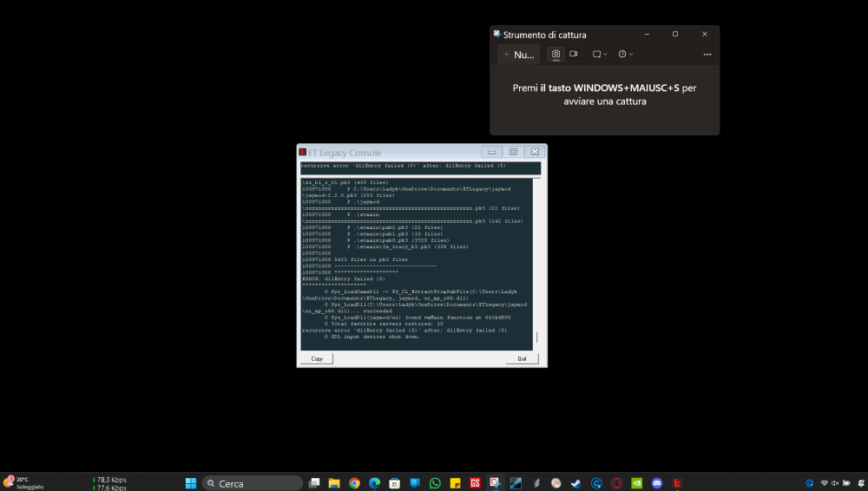Open the green NVIDIA app on taskbar
The height and width of the screenshot is (491, 868).
tap(636, 483)
